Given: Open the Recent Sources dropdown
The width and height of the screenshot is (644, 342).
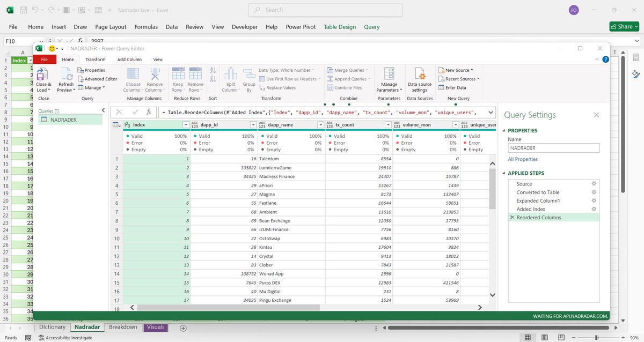Looking at the screenshot, I should 459,79.
